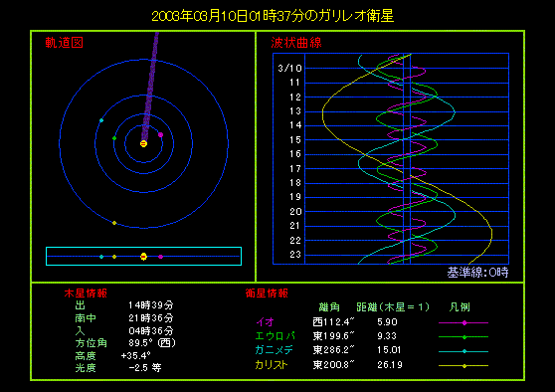Viewport: 555px width, 392px height.
Task: Click Jupiter in the horizontal strip view
Action: 143,257
